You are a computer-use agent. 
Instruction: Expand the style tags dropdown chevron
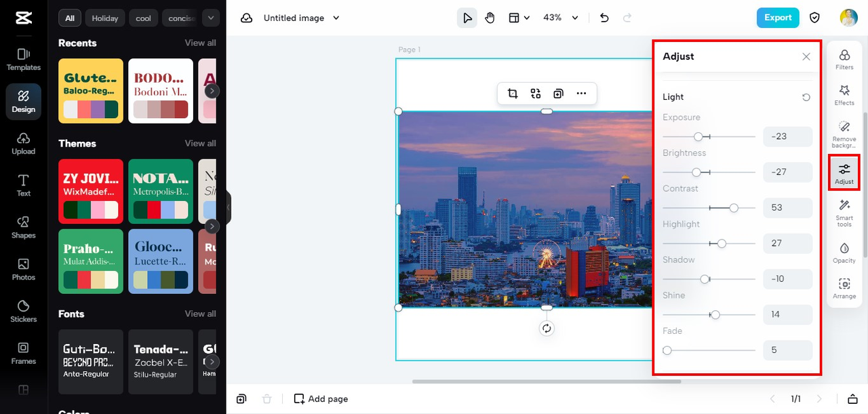click(211, 18)
